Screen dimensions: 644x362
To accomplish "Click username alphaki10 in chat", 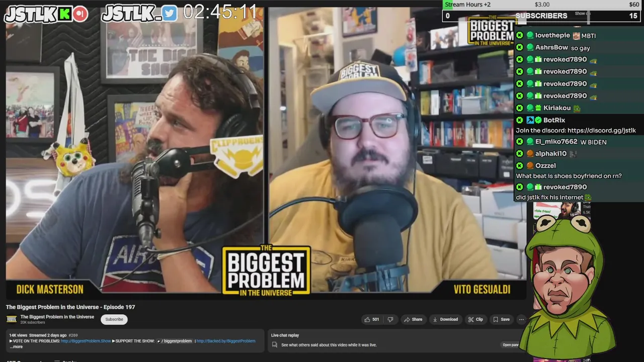I will click(551, 153).
